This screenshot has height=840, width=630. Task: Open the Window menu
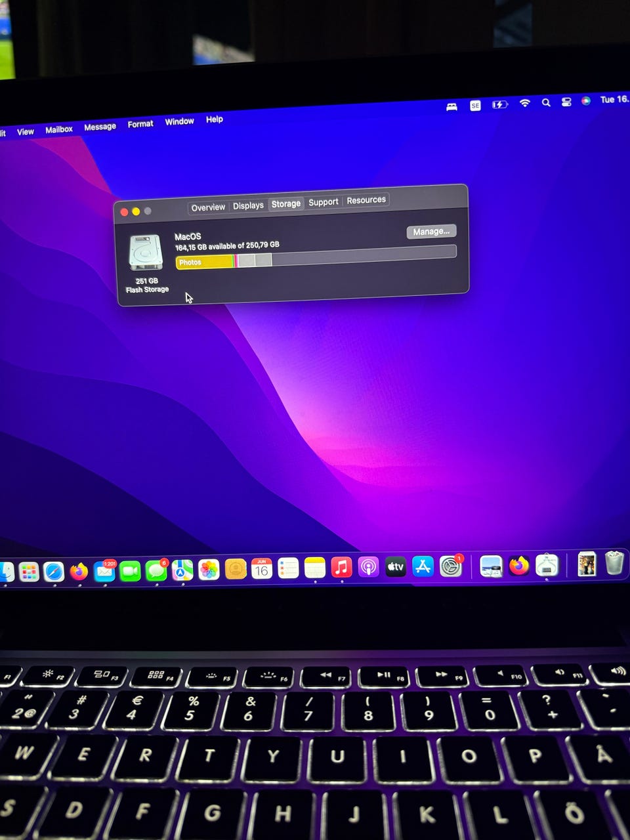point(179,121)
